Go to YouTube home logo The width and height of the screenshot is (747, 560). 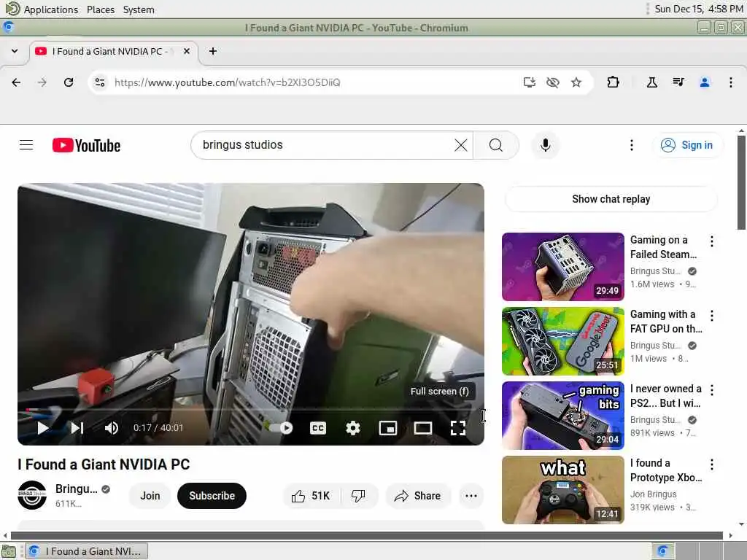click(x=86, y=145)
